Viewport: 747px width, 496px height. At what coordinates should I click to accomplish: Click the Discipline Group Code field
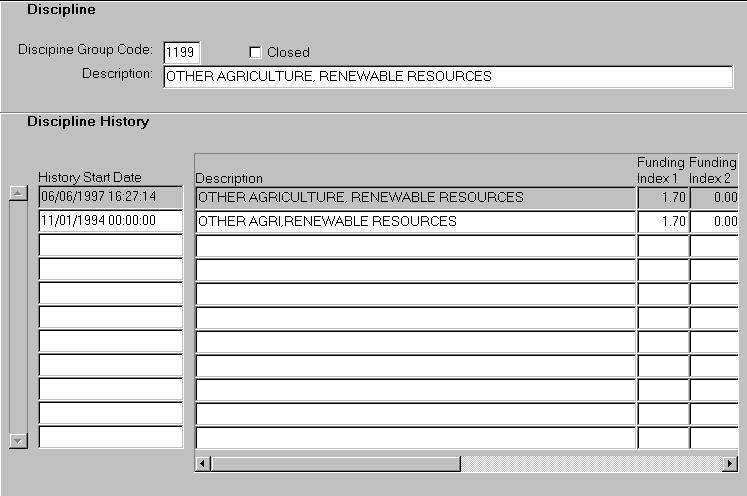(x=182, y=52)
